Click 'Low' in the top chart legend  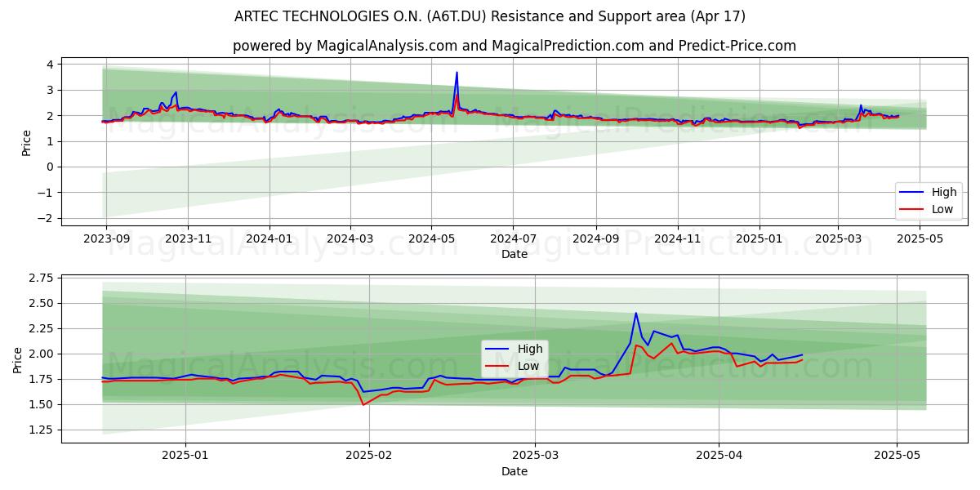click(942, 209)
